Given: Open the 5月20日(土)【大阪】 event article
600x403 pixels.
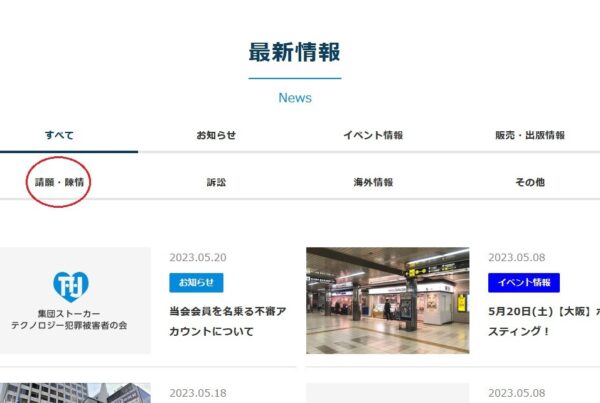Looking at the screenshot, I should coord(543,311).
